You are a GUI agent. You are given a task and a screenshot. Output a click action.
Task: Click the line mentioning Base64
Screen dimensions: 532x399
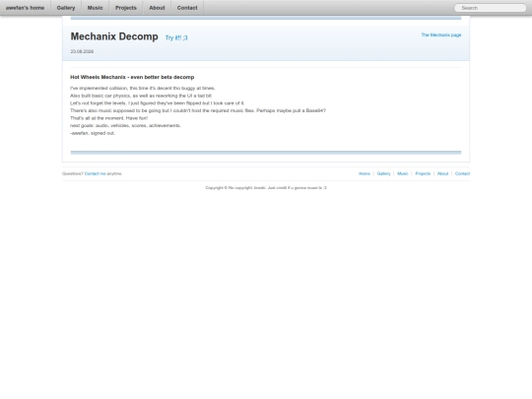(198, 110)
